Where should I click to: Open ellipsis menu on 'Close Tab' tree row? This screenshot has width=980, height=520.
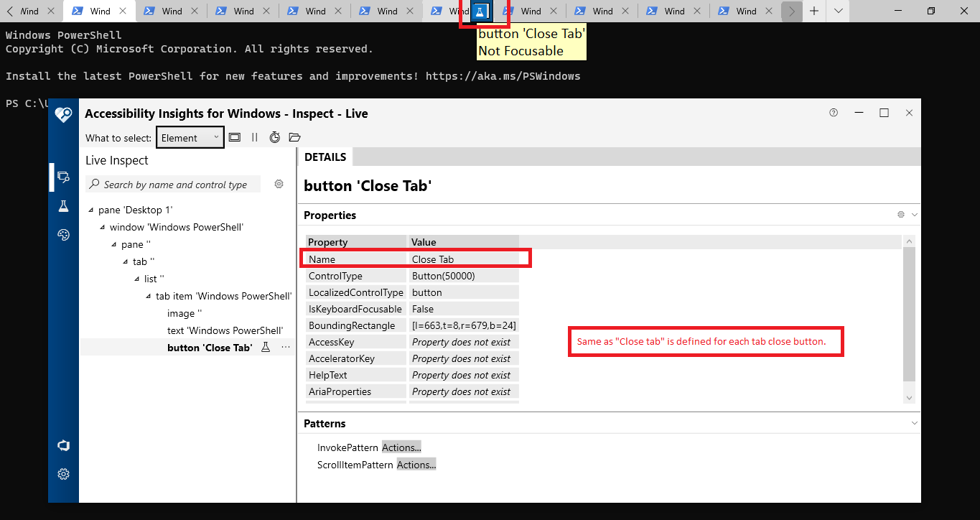click(286, 348)
